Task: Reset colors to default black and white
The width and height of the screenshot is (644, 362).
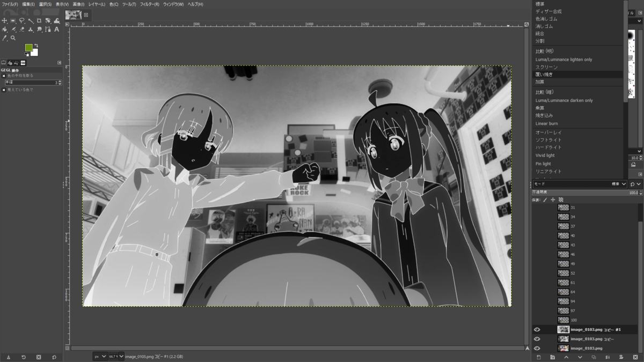Action: 27,54
